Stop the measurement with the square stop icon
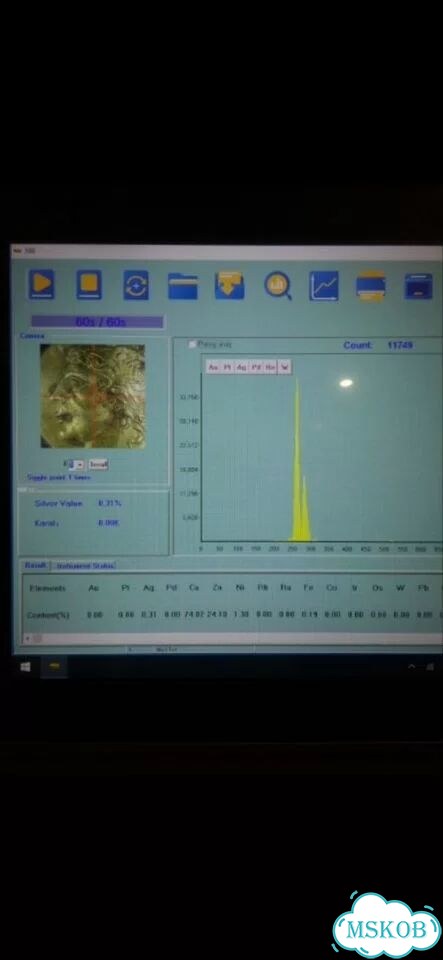This screenshot has height=960, width=443. click(89, 285)
